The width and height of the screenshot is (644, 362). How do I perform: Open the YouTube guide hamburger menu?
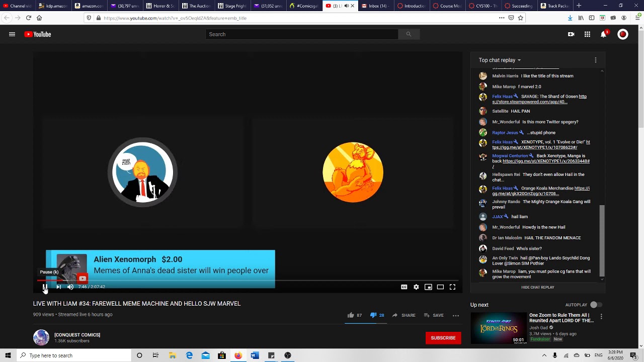pyautogui.click(x=12, y=34)
